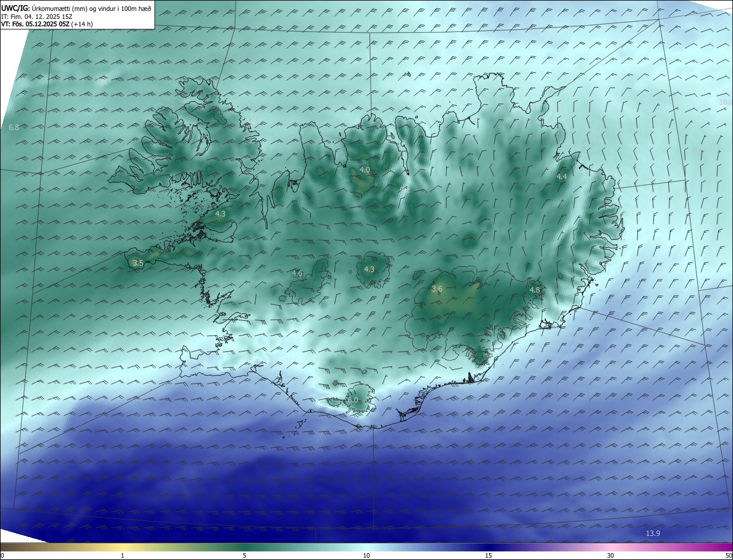This screenshot has height=560, width=733.
Task: Click the 4.4 value in eastern Iceland
Action: tap(562, 176)
